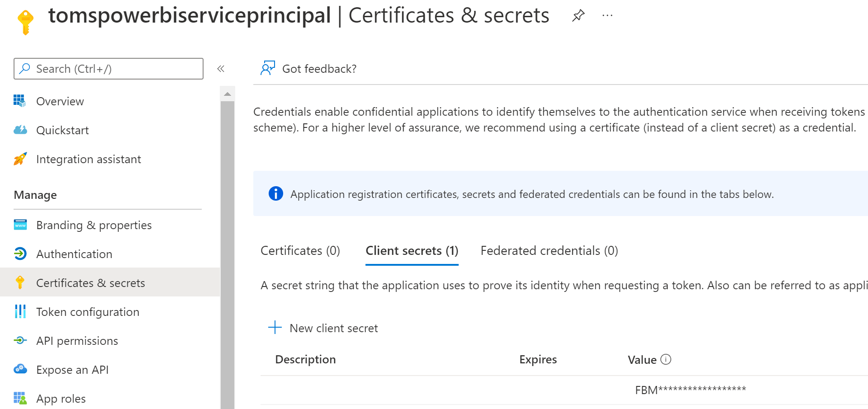Image resolution: width=868 pixels, height=409 pixels.
Task: Click the info icon in the blue banner
Action: (275, 194)
